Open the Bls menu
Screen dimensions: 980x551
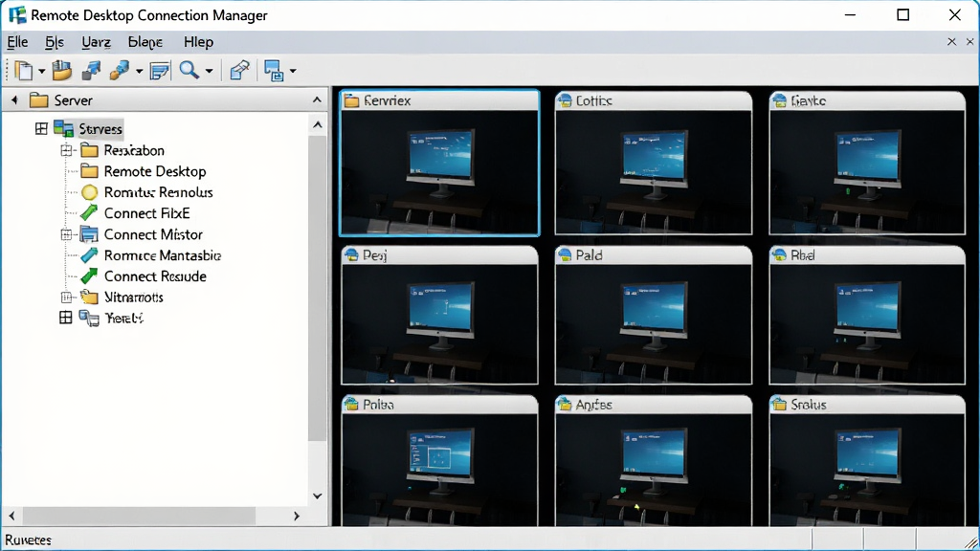click(x=55, y=42)
